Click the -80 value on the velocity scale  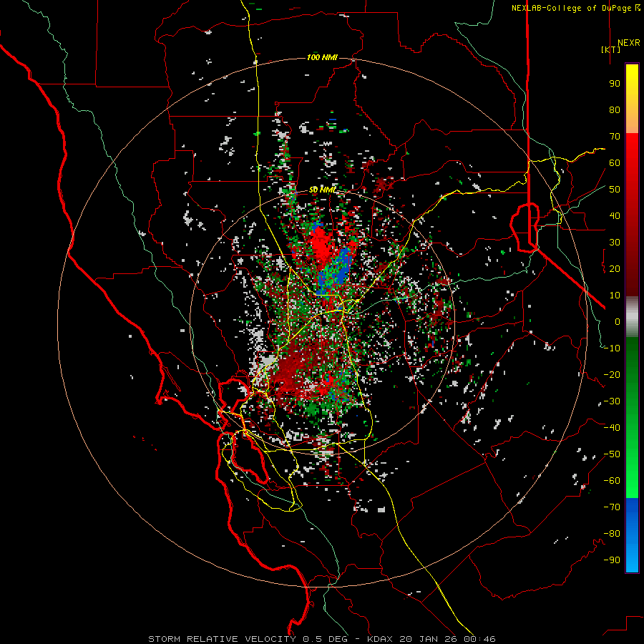[612, 534]
